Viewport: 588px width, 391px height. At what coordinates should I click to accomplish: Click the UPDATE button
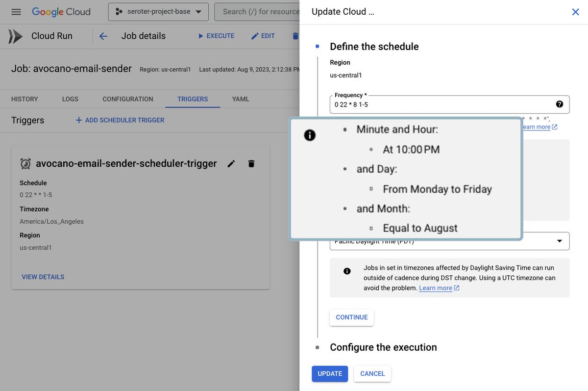(330, 374)
